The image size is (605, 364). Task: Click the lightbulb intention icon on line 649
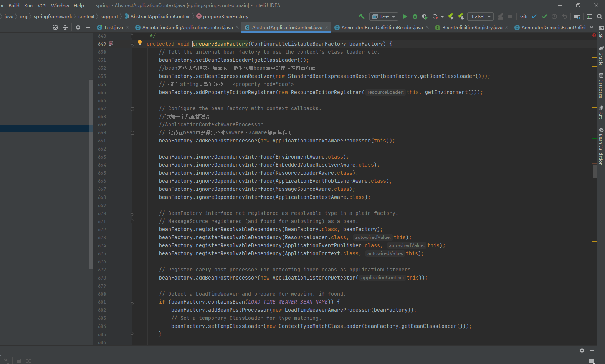click(x=140, y=43)
